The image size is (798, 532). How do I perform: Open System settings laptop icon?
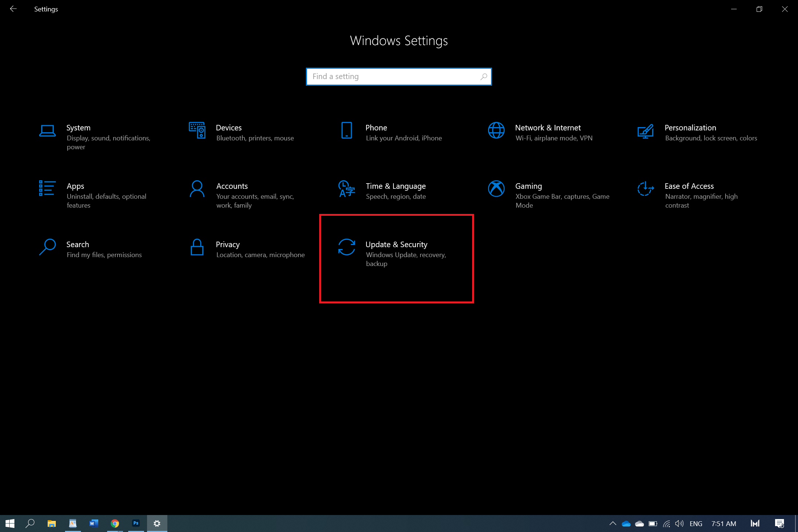(x=47, y=131)
